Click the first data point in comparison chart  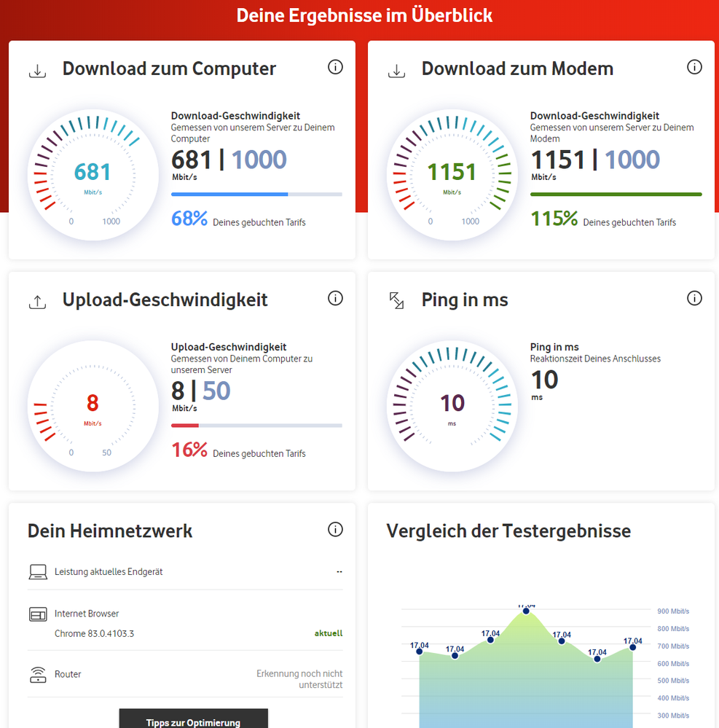tap(420, 651)
